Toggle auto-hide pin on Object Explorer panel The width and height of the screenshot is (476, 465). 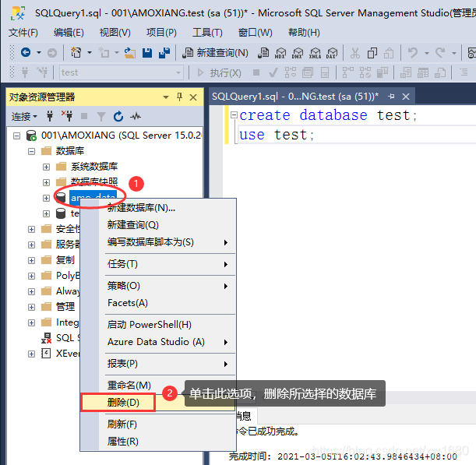(179, 97)
